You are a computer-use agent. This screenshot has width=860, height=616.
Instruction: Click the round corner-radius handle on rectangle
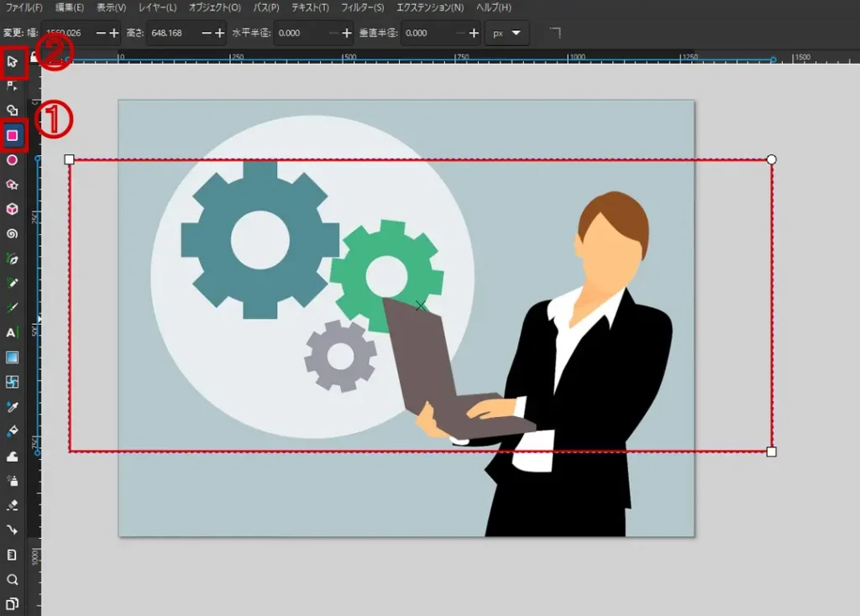point(772,159)
